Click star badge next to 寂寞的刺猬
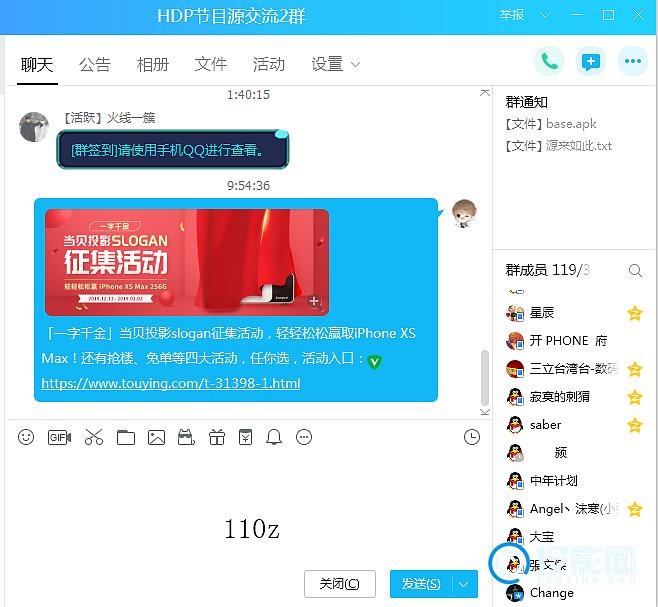 (x=634, y=397)
